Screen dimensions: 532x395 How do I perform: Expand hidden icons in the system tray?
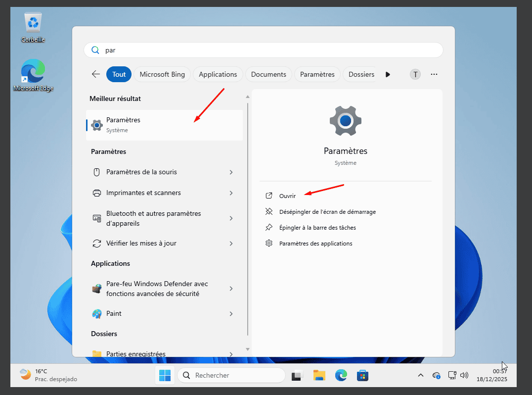[x=421, y=375]
